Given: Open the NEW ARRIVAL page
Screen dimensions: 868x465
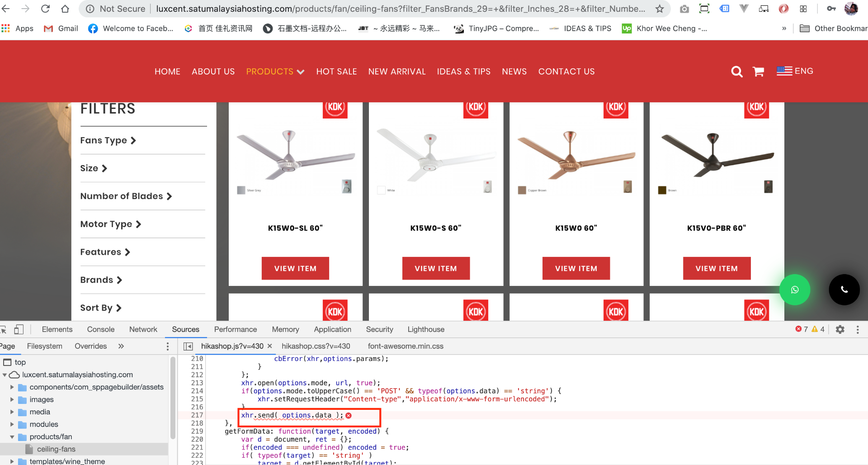Looking at the screenshot, I should 397,71.
